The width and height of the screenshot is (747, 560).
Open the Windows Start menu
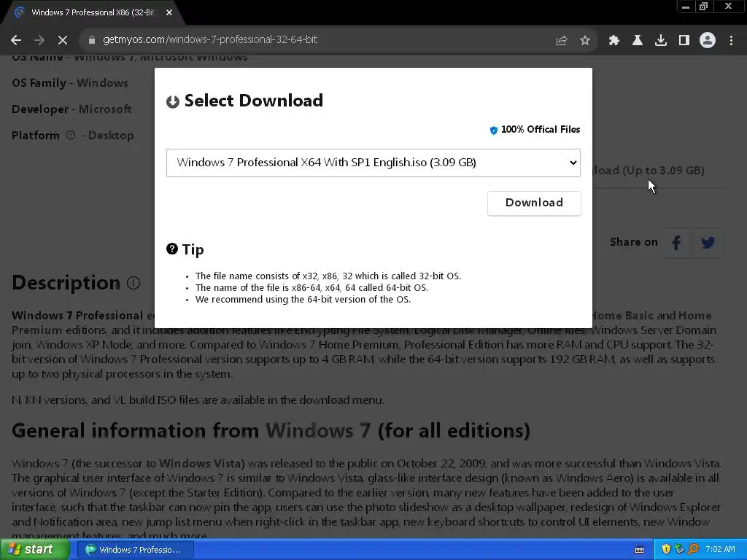(35, 550)
